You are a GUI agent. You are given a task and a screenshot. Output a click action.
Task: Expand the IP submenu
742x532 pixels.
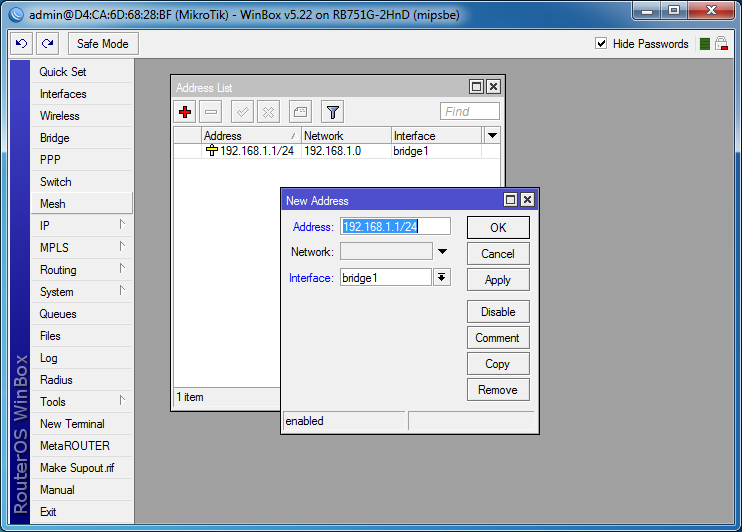click(x=122, y=224)
